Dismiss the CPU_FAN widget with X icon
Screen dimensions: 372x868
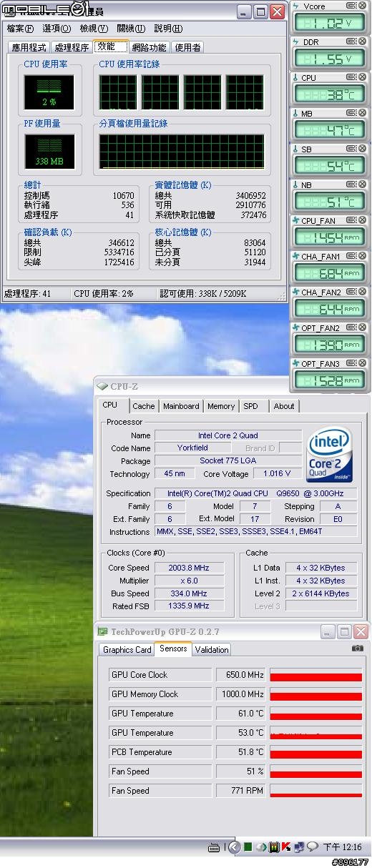pyautogui.click(x=362, y=220)
